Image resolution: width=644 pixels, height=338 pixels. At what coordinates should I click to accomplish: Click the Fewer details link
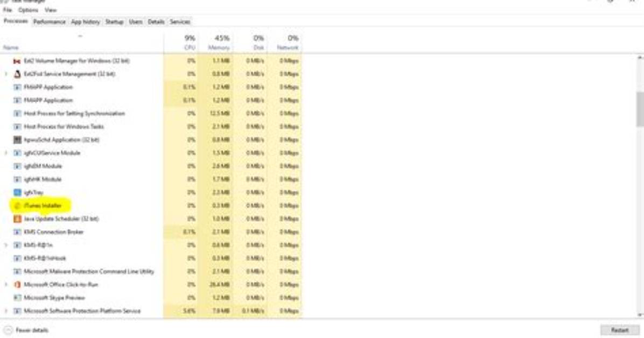pos(32,330)
